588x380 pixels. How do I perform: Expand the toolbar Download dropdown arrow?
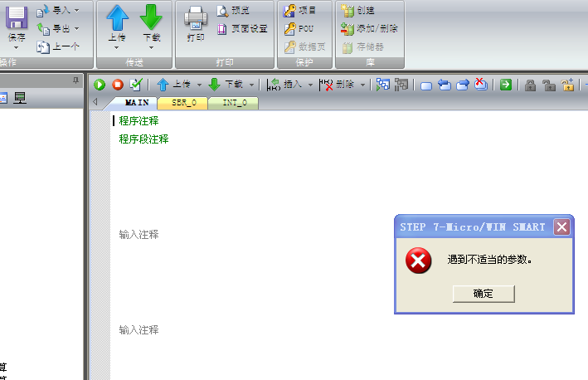[x=251, y=85]
